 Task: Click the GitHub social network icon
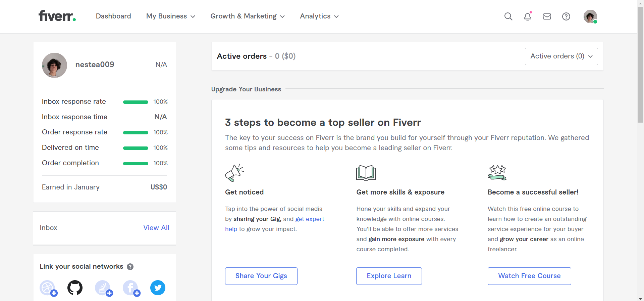(x=75, y=288)
